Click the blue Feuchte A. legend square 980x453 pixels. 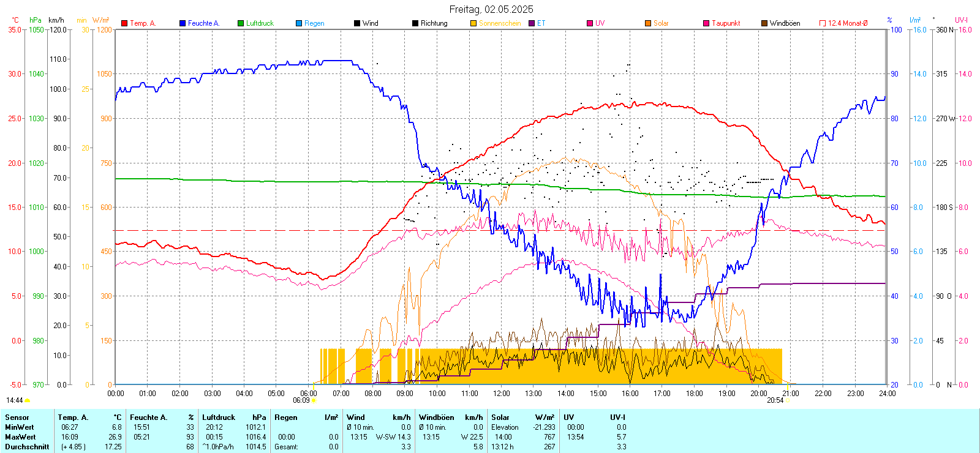(183, 23)
